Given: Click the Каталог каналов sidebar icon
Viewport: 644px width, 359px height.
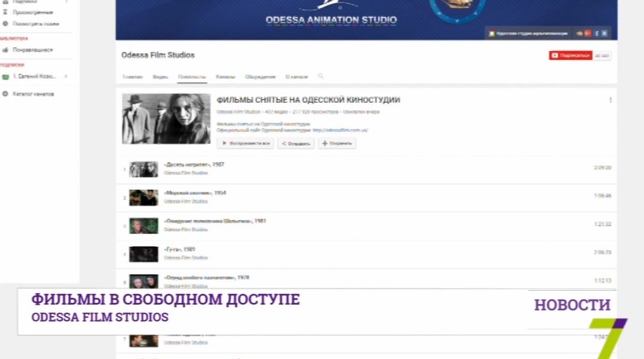Looking at the screenshot, I should [5, 94].
